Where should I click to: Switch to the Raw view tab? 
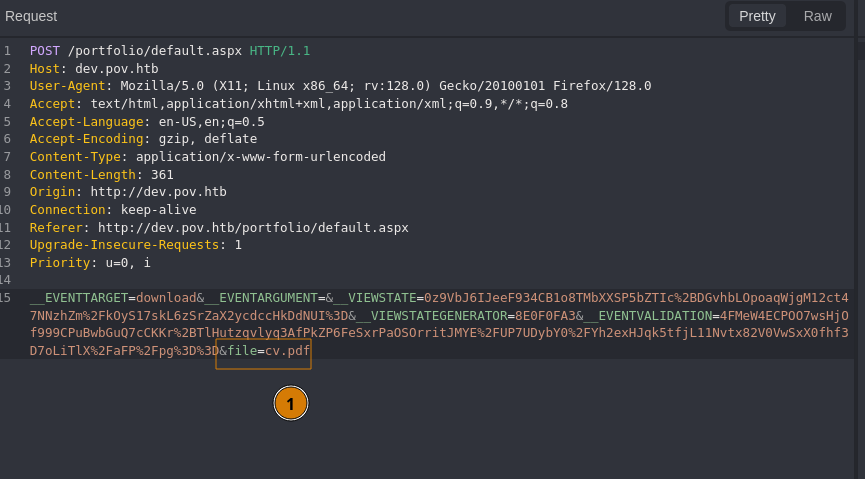[817, 16]
